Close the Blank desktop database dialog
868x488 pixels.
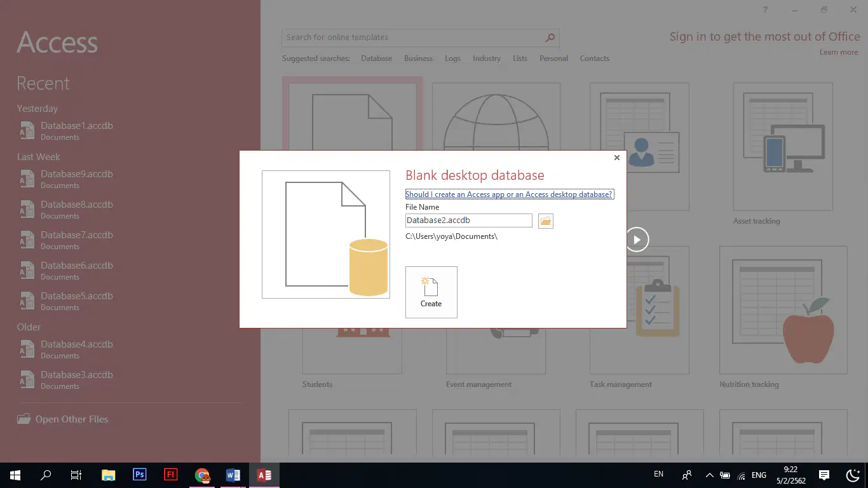(x=616, y=158)
